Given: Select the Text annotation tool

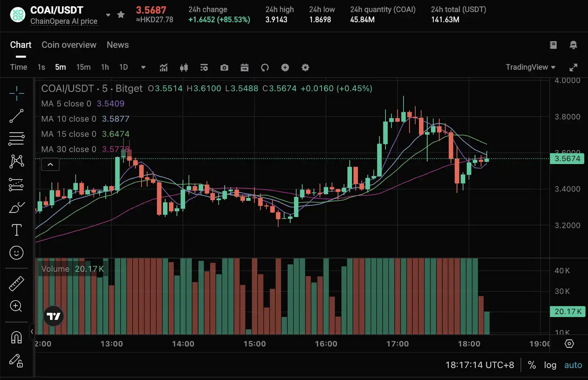Looking at the screenshot, I should pos(17,230).
